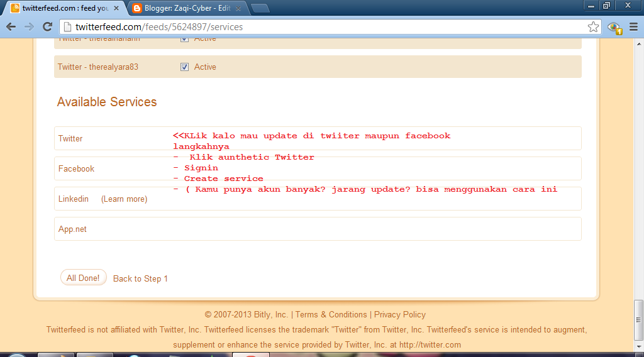
Task: Open Terms & Conditions link
Action: coord(331,315)
